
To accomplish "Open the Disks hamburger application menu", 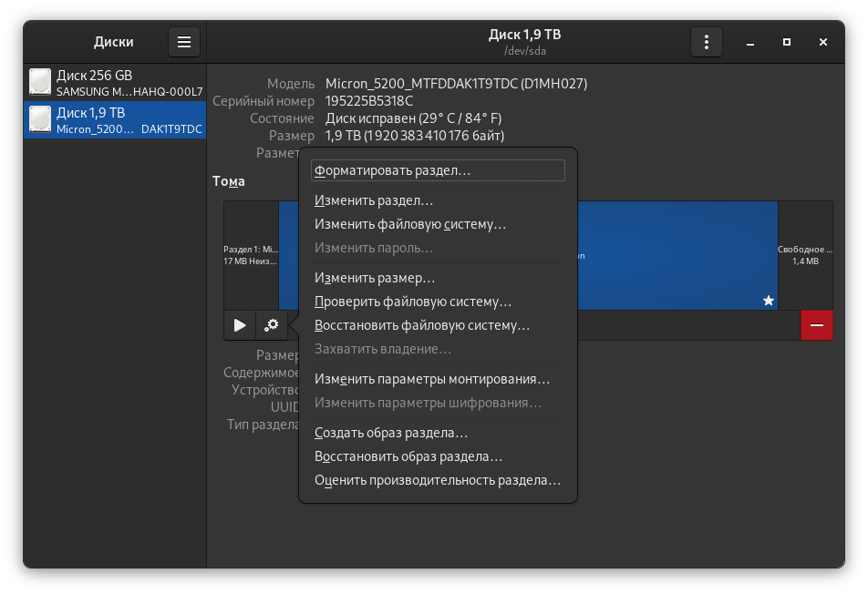I will coord(183,42).
